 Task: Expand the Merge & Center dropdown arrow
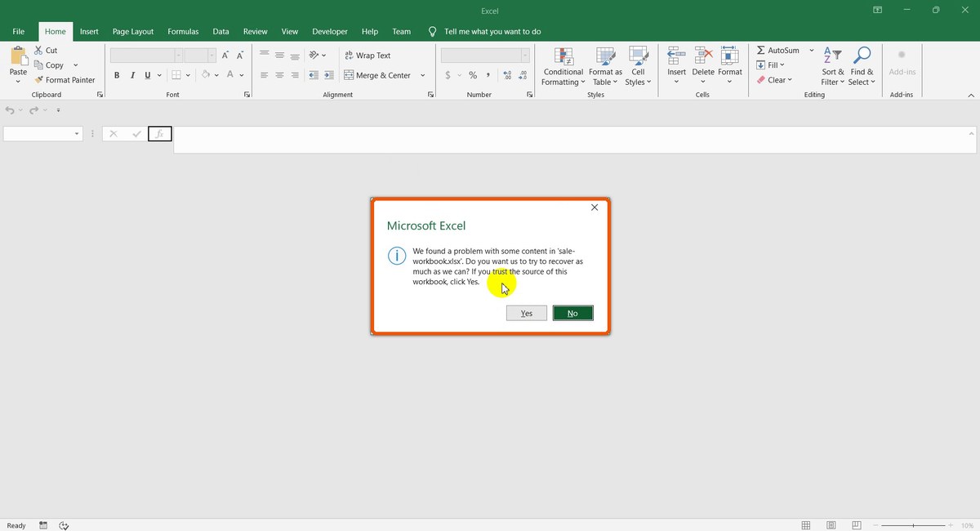tap(423, 75)
